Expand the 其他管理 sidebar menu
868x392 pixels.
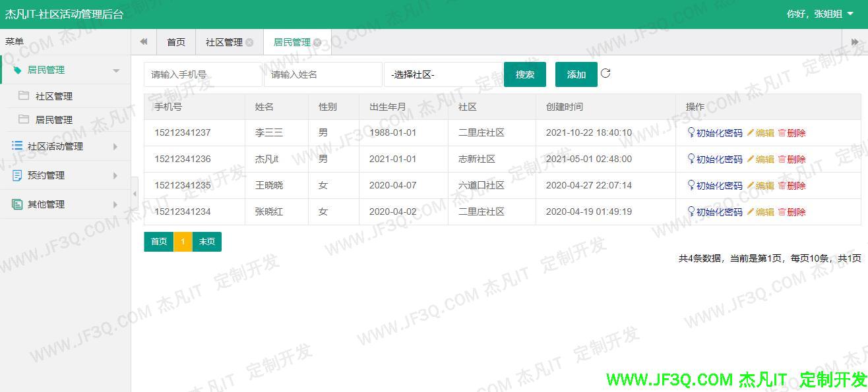(x=65, y=204)
